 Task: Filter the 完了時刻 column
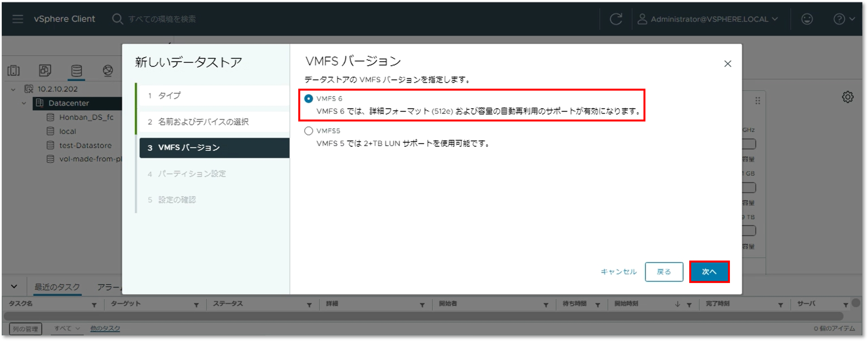(780, 305)
